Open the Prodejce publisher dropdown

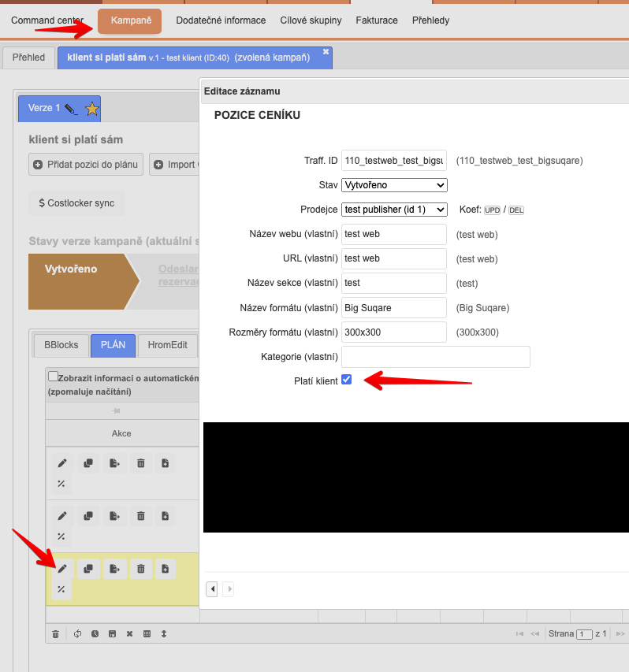point(394,210)
